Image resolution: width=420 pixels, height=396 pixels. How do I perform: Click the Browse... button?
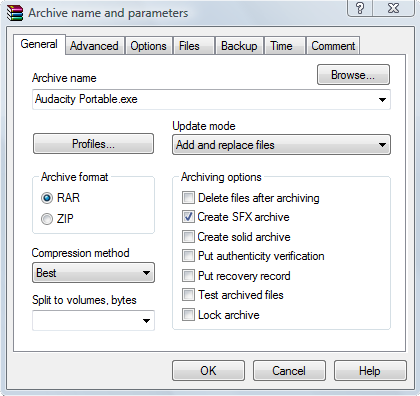click(x=353, y=75)
